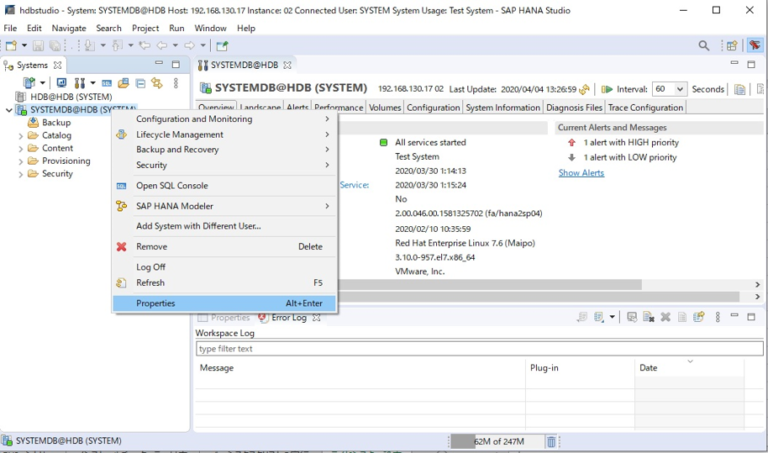This screenshot has height=453, width=768.
Task: Expand the Catalog folder in tree
Action: pyautogui.click(x=21, y=135)
